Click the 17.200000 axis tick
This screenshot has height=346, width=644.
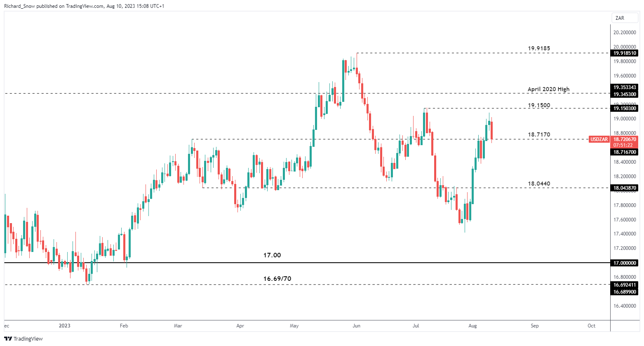coord(624,248)
